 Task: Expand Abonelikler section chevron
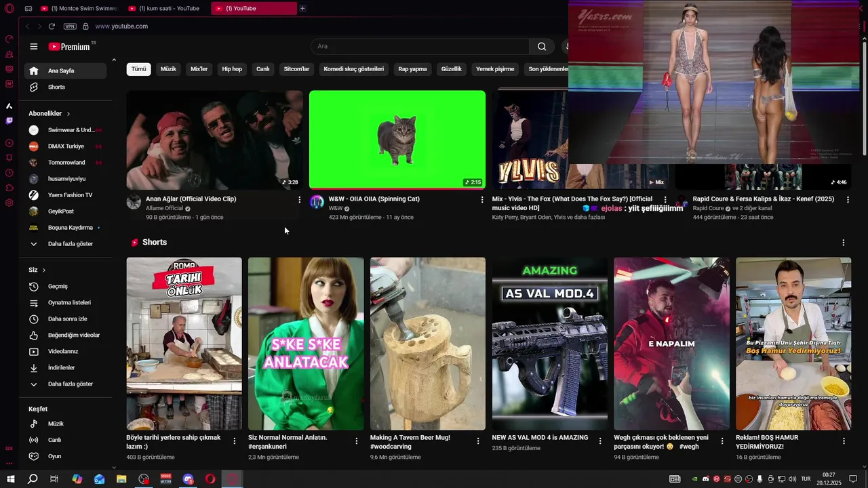68,114
